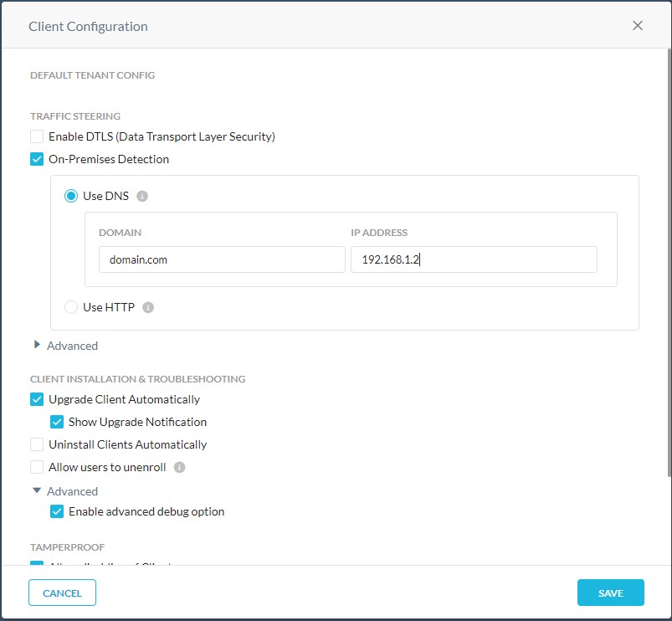Select the Use HTTP radio button

tap(71, 307)
